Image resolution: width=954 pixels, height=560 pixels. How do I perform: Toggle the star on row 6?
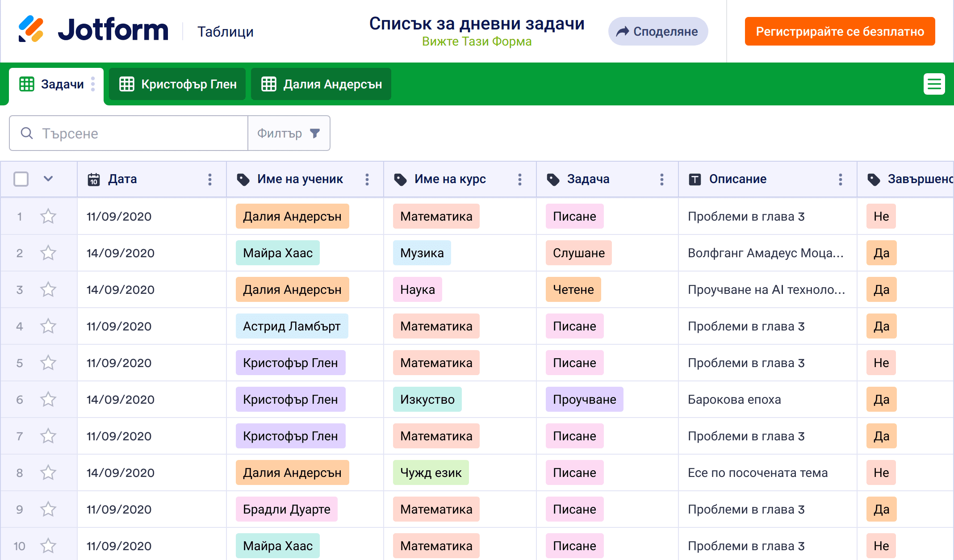[x=48, y=400]
